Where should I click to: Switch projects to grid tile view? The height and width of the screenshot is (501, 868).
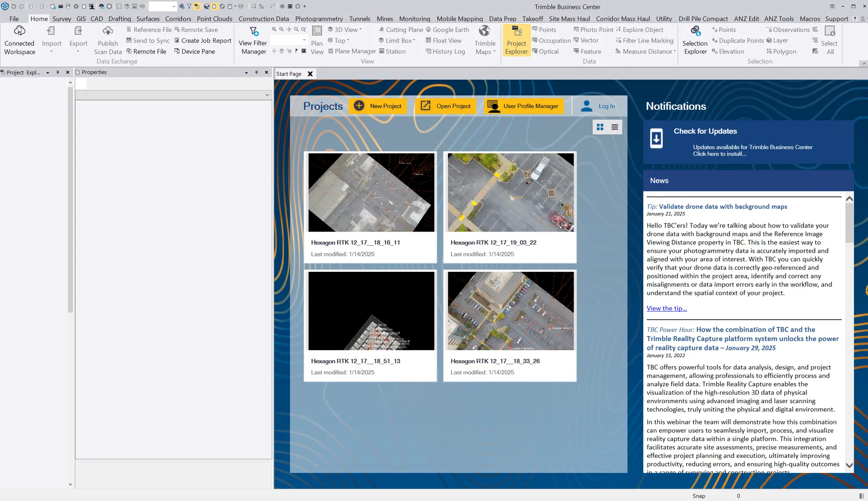[600, 127]
